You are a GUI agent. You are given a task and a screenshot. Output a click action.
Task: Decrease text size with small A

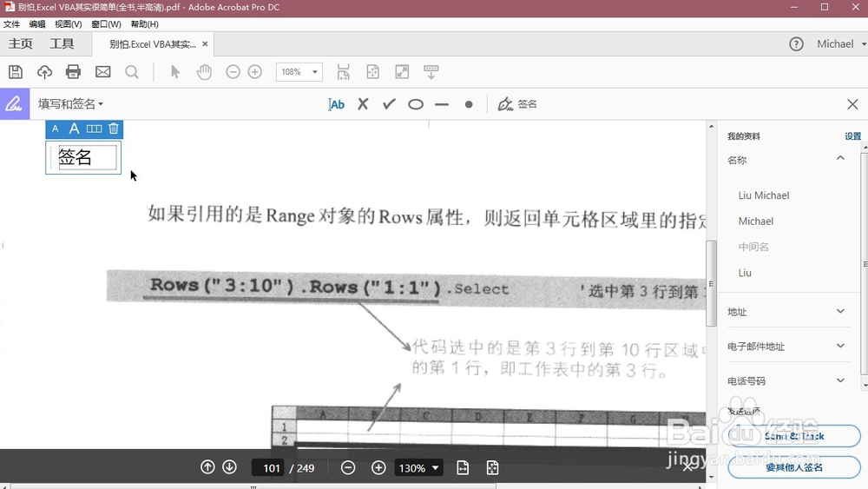pos(55,129)
